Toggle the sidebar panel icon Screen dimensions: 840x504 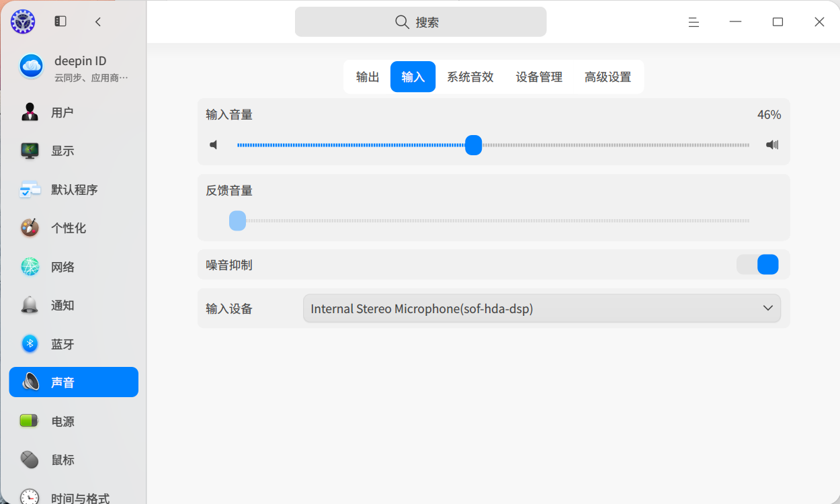60,22
